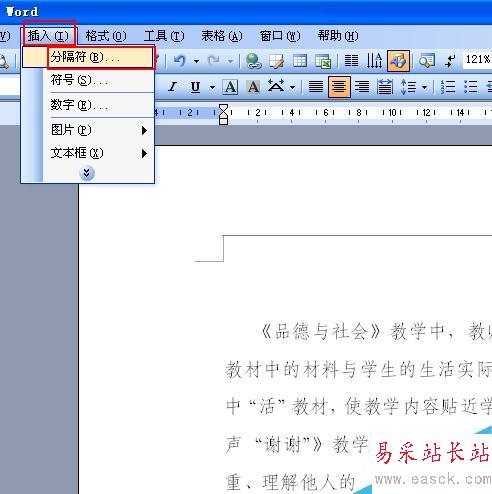492x494 pixels.
Task: Select Align Right icon
Action: click(362, 87)
